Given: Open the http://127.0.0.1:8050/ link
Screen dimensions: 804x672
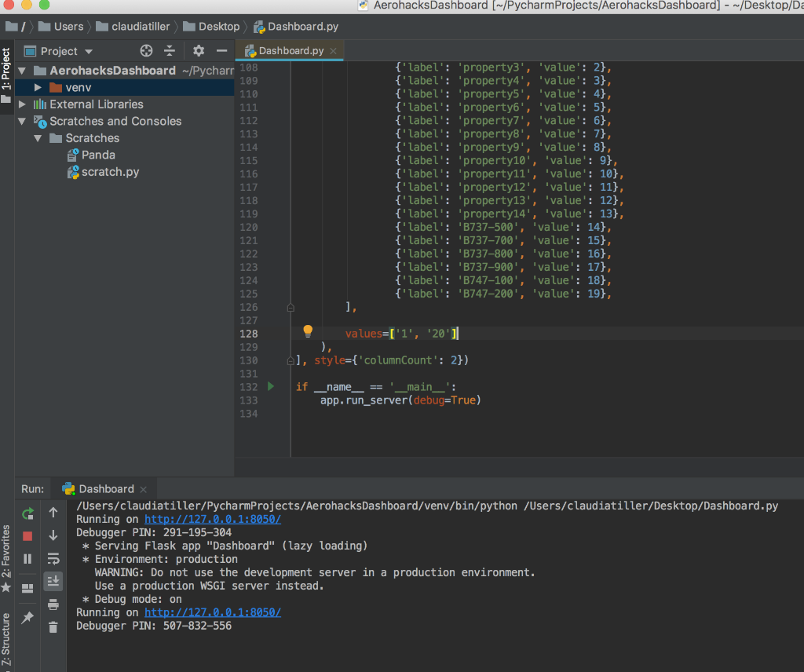Looking at the screenshot, I should pos(212,519).
